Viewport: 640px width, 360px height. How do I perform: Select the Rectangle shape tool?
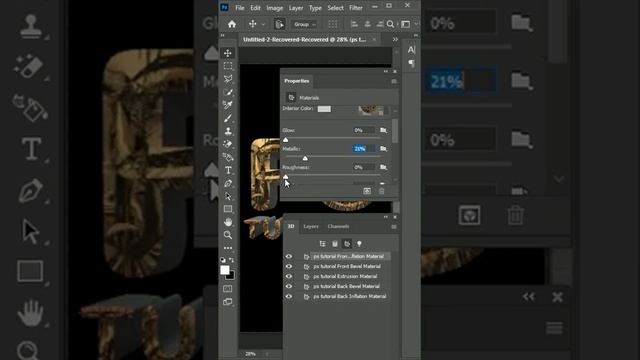coord(228,209)
